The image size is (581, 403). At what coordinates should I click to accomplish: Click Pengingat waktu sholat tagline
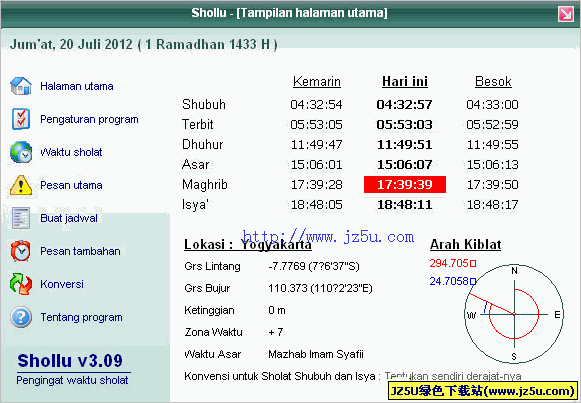click(x=72, y=380)
